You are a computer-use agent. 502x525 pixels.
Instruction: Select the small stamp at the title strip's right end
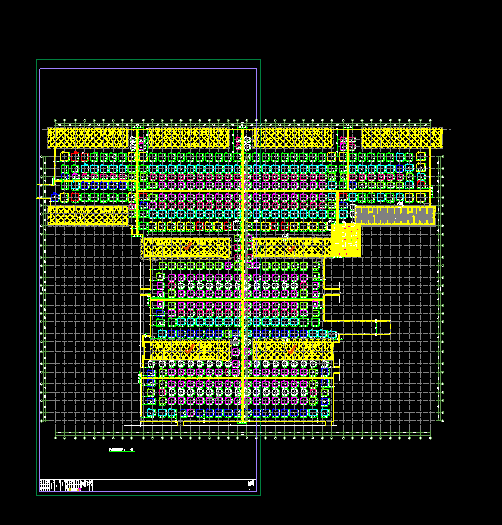[251, 483]
